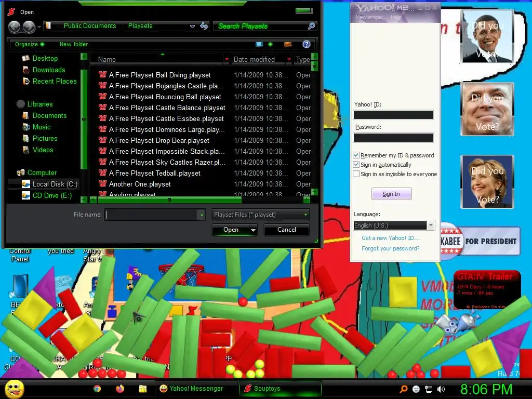532x399 pixels.
Task: Click Playsets segment in address path
Action: click(x=140, y=26)
